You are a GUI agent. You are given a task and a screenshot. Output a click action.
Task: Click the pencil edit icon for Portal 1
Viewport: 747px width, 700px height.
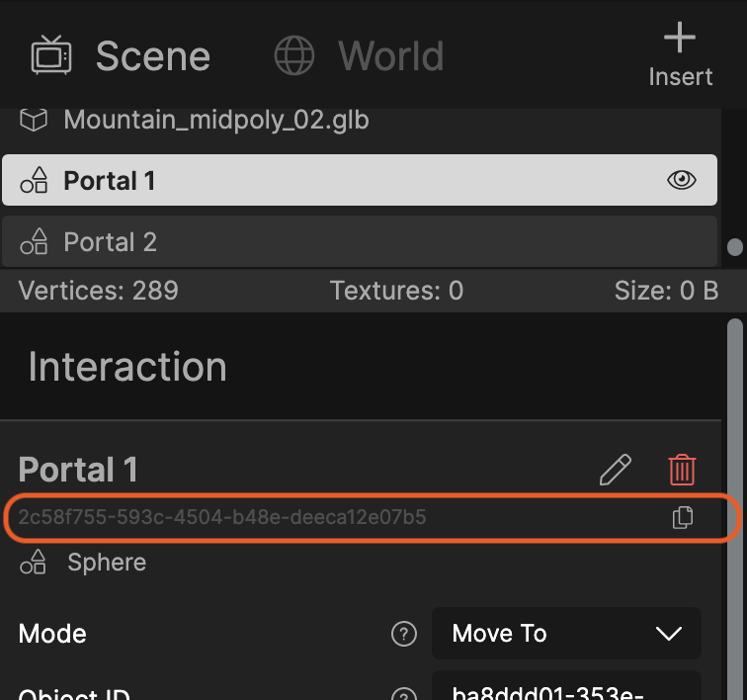pos(615,470)
